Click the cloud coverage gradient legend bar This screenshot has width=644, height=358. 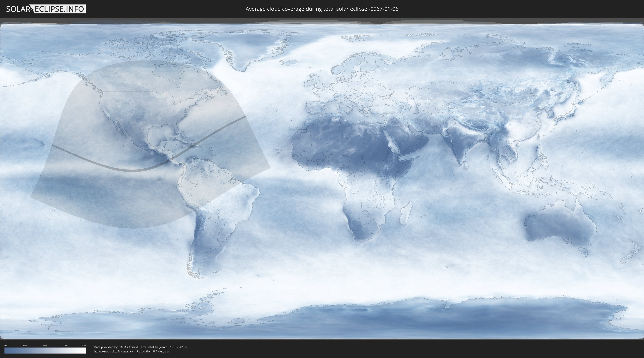(x=45, y=350)
